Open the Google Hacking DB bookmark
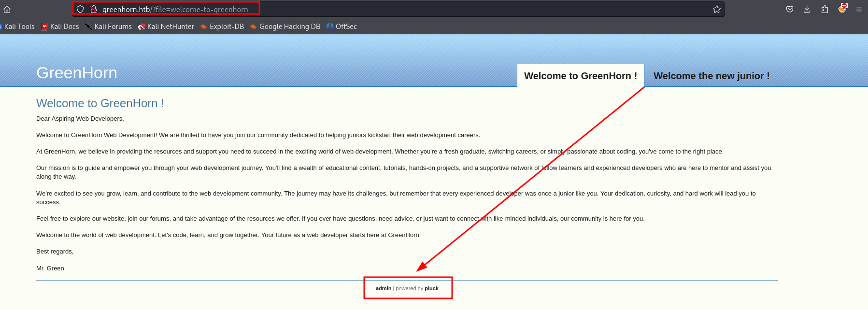The height and width of the screenshot is (310, 868). [285, 27]
